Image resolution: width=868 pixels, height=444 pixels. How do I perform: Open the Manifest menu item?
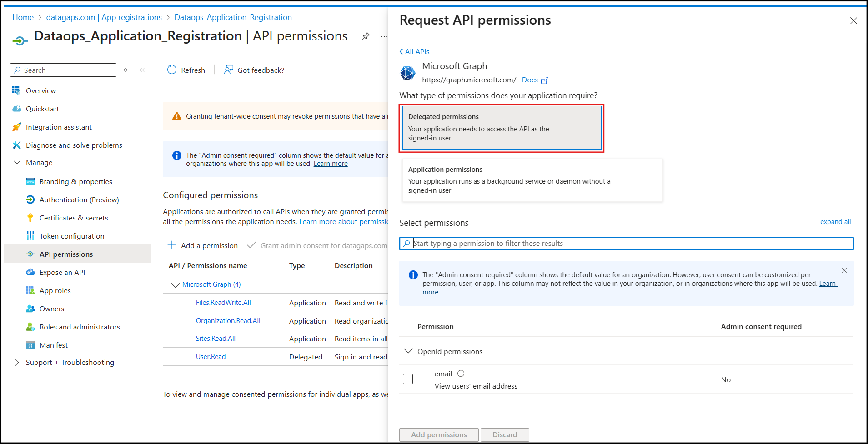pos(54,345)
